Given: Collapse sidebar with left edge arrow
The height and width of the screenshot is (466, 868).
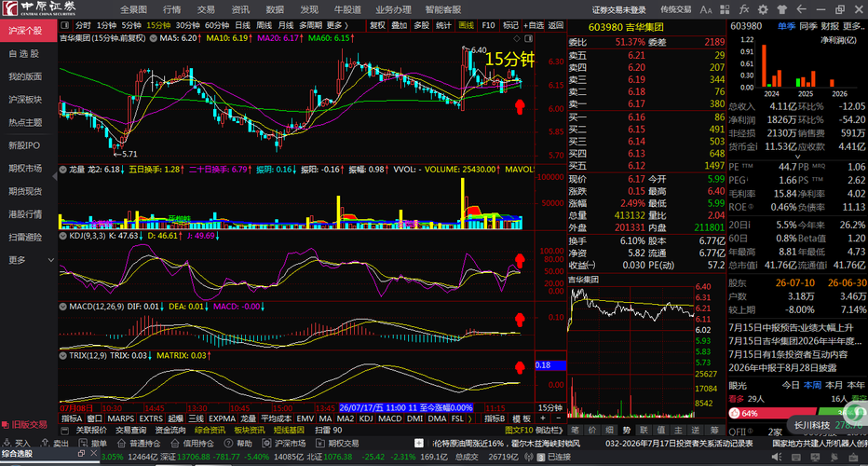Looking at the screenshot, I should point(55,175).
